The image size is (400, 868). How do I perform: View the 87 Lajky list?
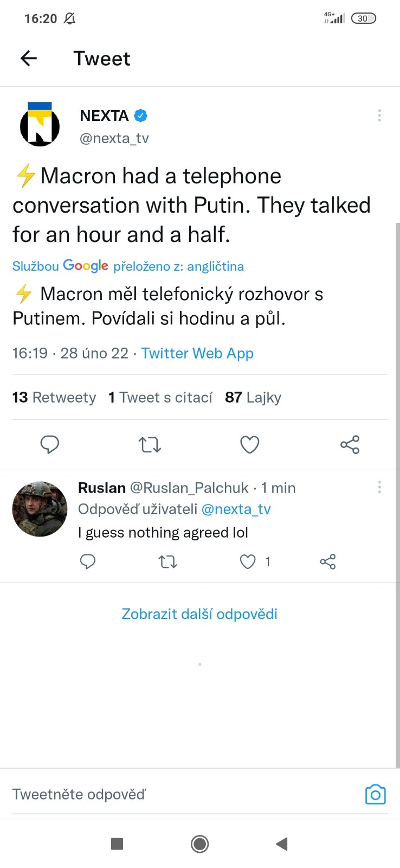(x=253, y=397)
